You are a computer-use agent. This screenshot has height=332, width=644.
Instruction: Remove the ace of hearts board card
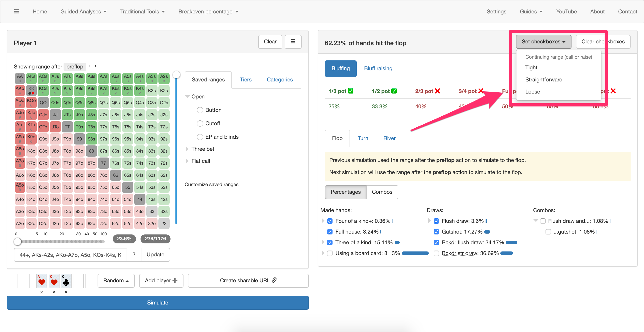(42, 292)
